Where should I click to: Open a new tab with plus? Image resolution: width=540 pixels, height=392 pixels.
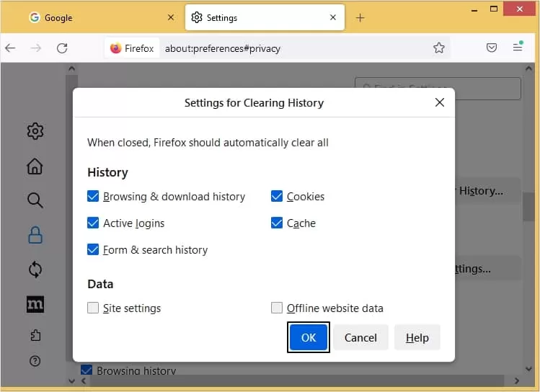pyautogui.click(x=360, y=18)
